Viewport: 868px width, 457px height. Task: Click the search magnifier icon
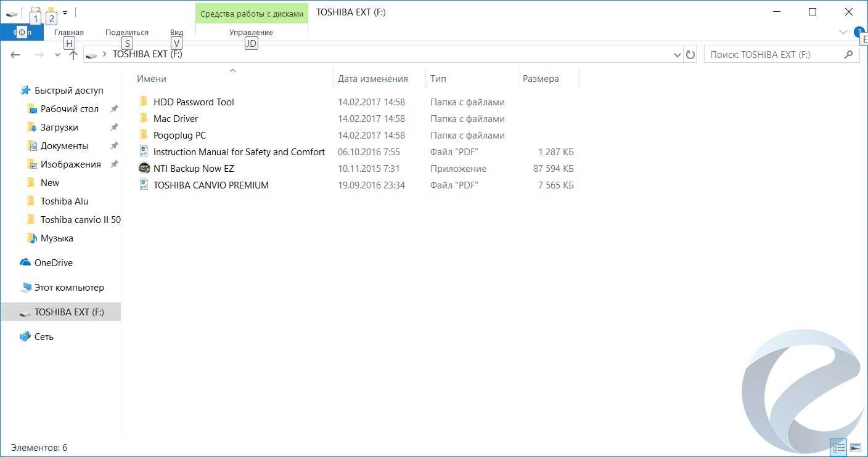tap(849, 55)
